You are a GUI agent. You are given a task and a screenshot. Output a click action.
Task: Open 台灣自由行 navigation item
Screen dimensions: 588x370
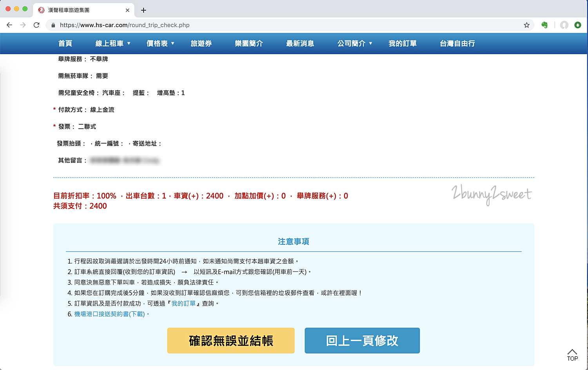(457, 44)
